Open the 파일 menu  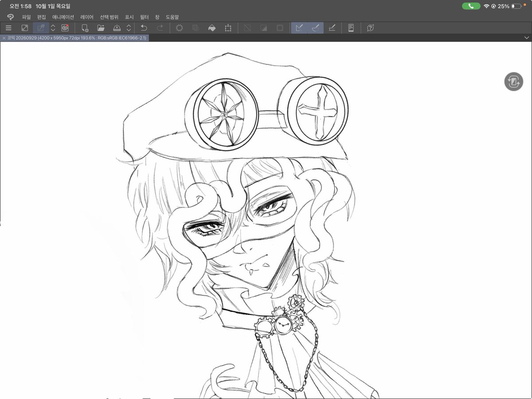(27, 17)
